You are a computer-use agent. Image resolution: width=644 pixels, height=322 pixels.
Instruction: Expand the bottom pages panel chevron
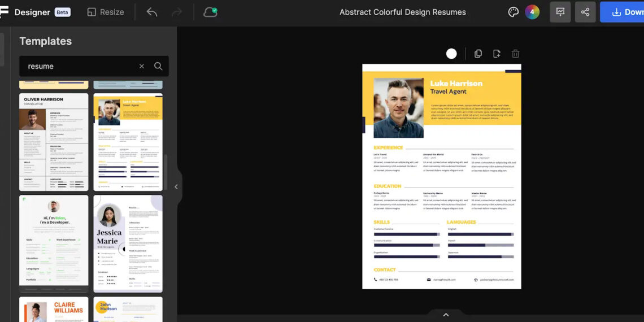pyautogui.click(x=446, y=315)
